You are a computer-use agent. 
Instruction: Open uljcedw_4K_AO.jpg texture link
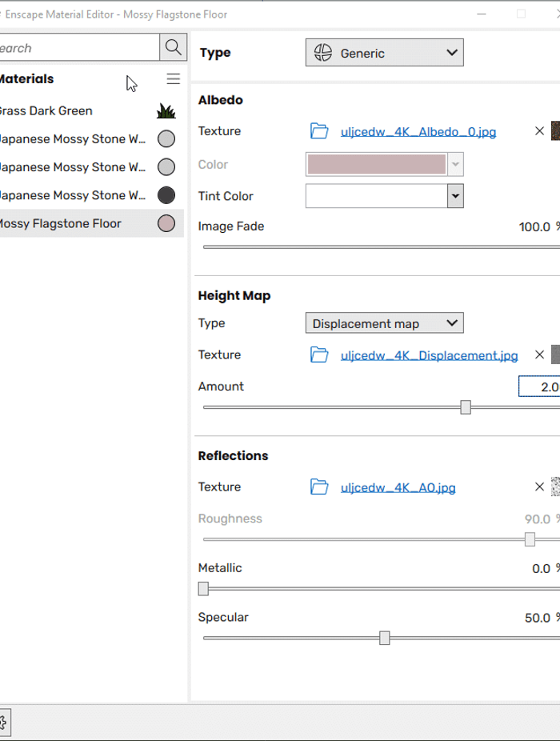398,488
